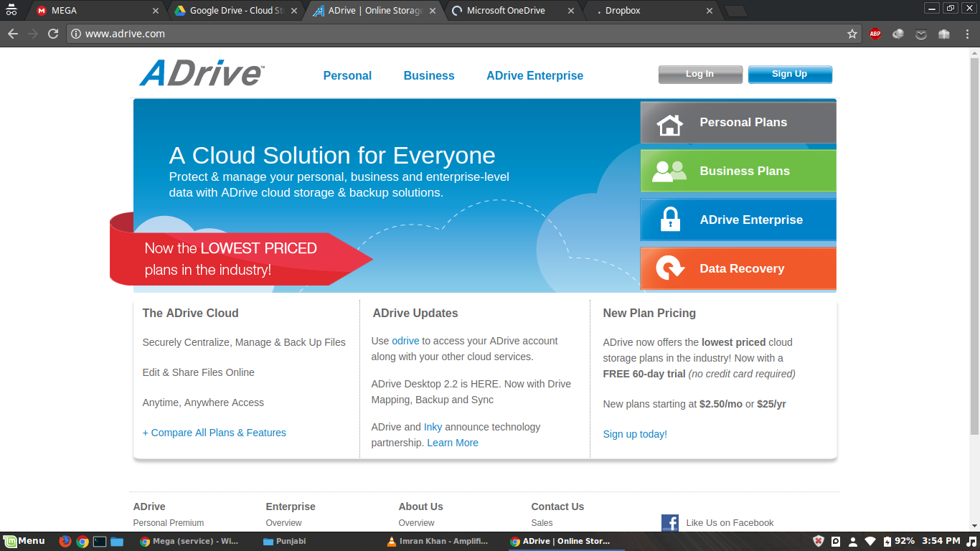This screenshot has height=551, width=980.
Task: Open the network Wi-Fi tray icon
Action: click(x=870, y=541)
